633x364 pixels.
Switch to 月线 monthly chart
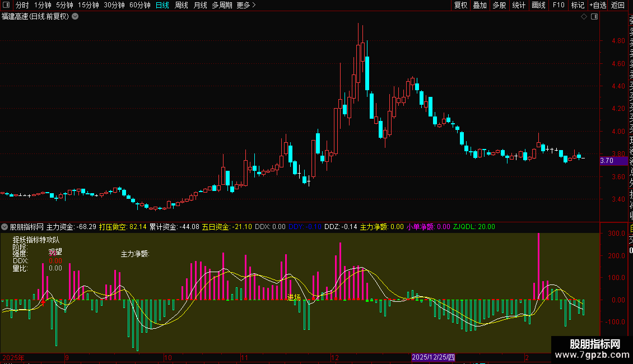tap(200, 5)
